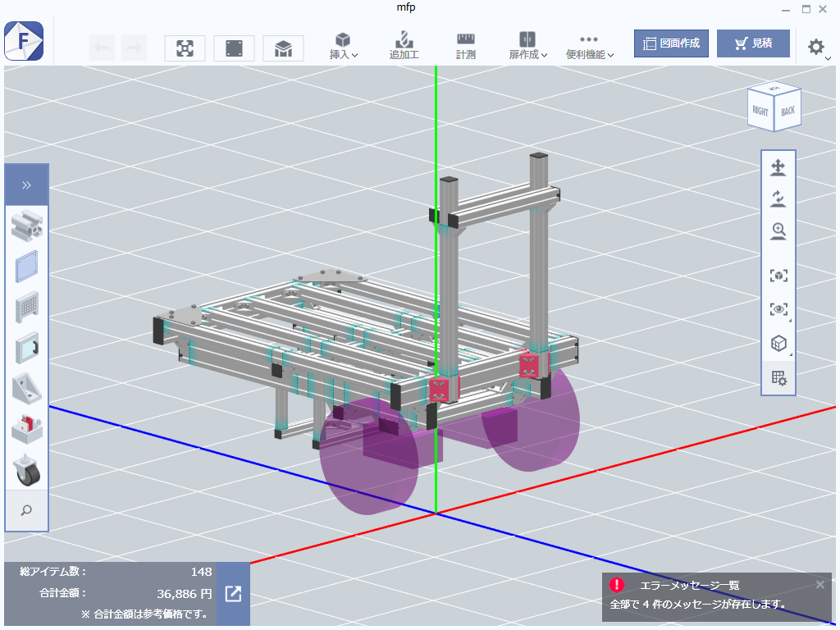840x630 pixels.
Task: Expand the 扉作成 dropdown
Action: (527, 46)
